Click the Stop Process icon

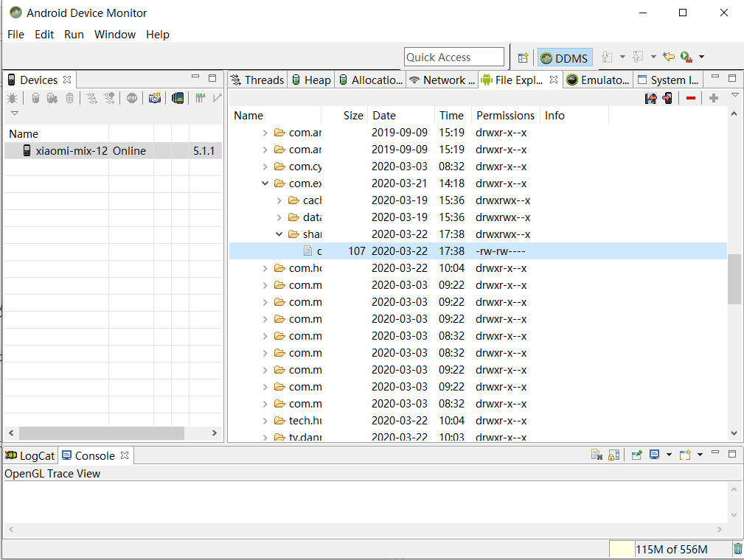pyautogui.click(x=132, y=98)
